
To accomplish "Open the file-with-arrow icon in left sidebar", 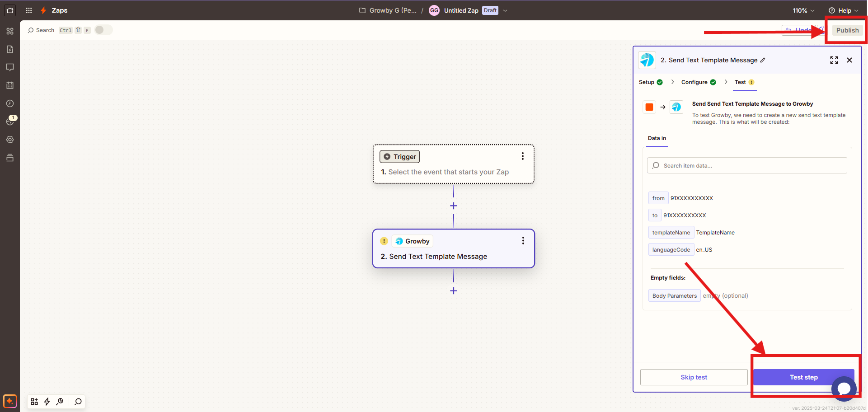I will pos(10,49).
